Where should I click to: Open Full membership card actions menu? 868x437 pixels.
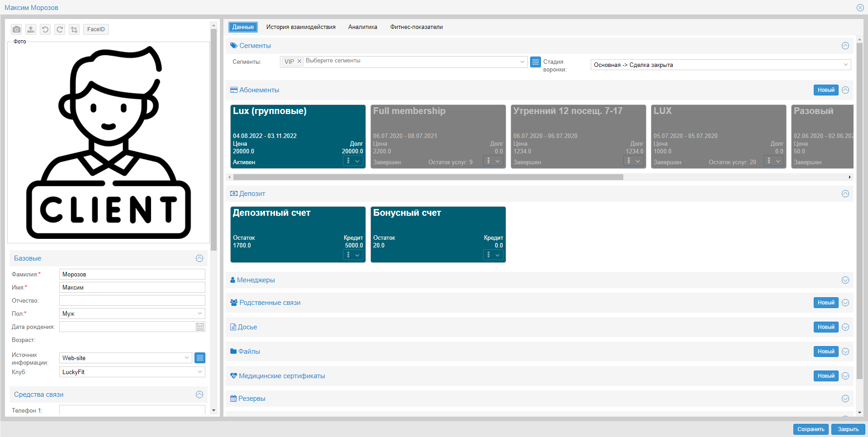pyautogui.click(x=493, y=161)
